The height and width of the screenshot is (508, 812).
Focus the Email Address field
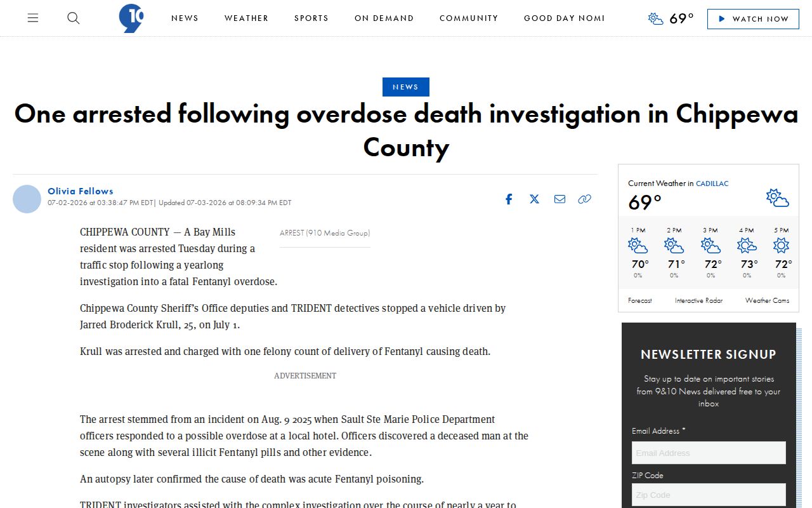coord(709,453)
